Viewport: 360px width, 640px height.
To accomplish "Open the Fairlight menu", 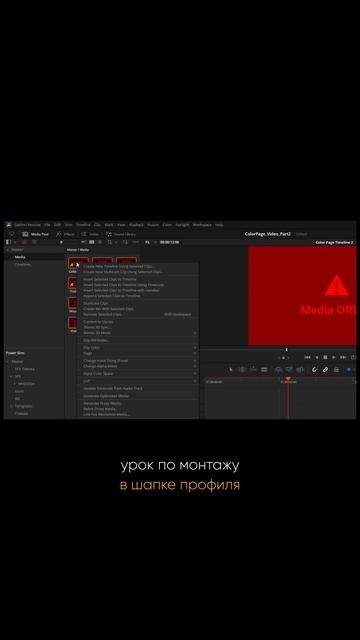I will coord(182,225).
